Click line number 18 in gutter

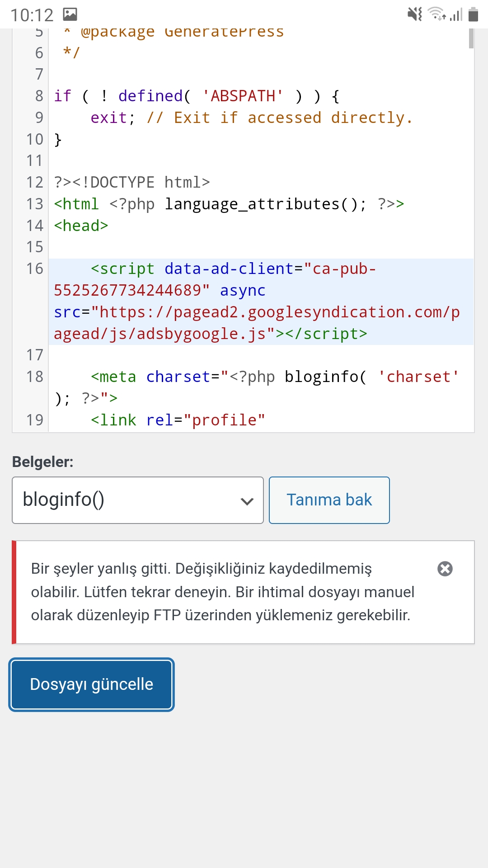coord(34,377)
